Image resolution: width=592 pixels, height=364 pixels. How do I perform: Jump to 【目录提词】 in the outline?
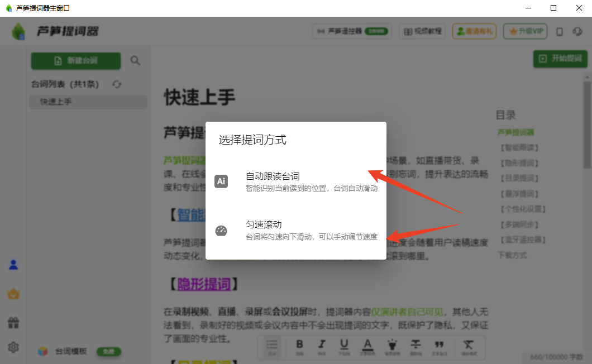[519, 178]
